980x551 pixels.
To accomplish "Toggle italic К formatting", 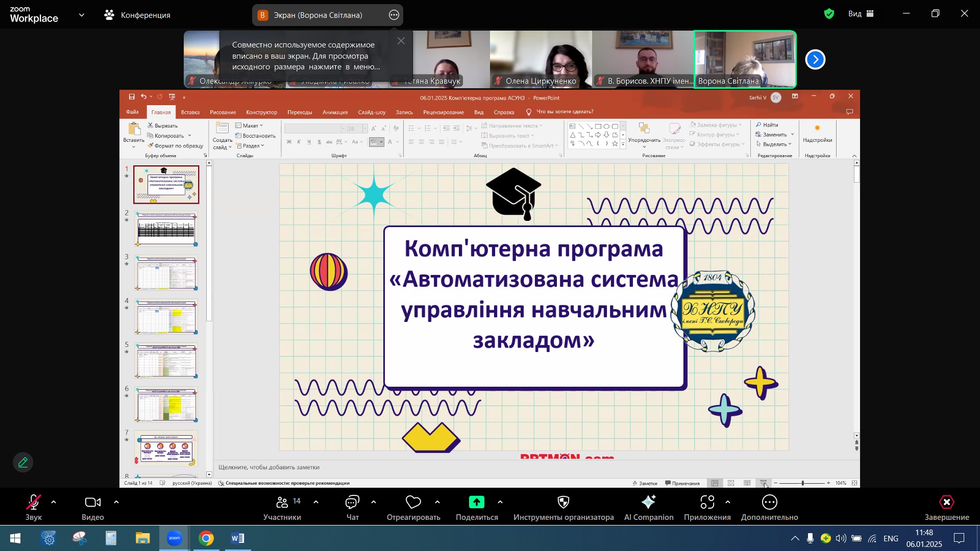I will tap(299, 142).
